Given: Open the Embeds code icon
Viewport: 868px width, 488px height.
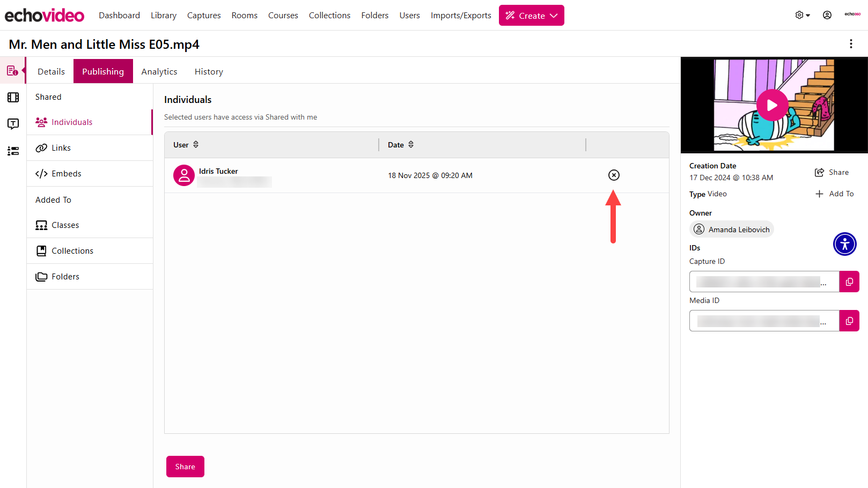Looking at the screenshot, I should (41, 173).
